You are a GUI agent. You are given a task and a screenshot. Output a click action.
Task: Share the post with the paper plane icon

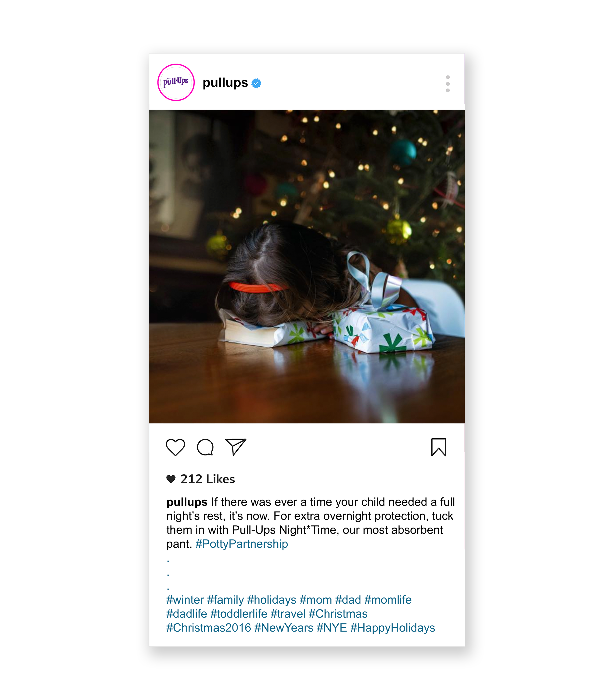pyautogui.click(x=236, y=447)
